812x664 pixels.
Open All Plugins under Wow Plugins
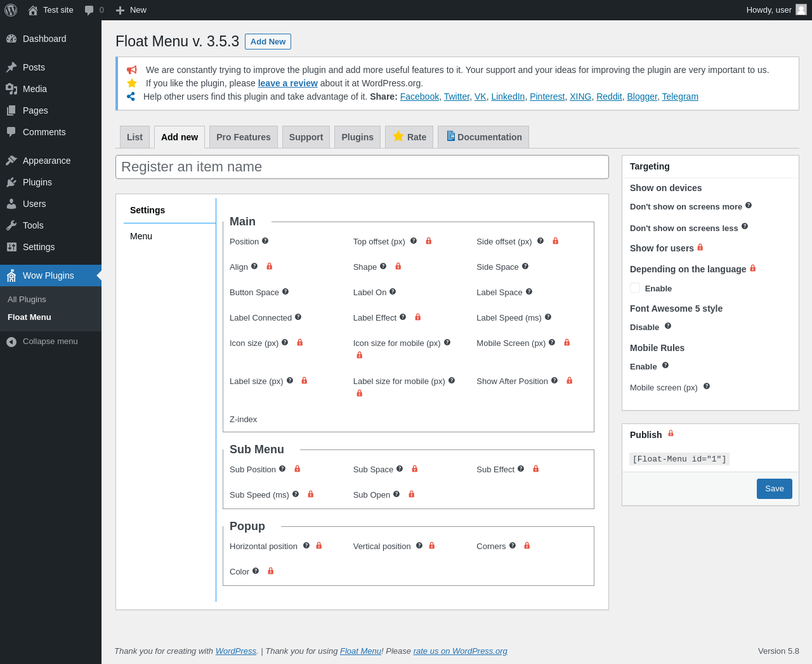(x=27, y=300)
